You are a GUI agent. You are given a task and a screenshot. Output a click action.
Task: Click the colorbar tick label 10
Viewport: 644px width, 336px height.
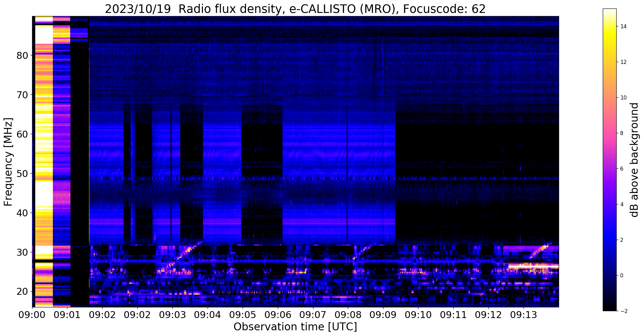coord(623,98)
